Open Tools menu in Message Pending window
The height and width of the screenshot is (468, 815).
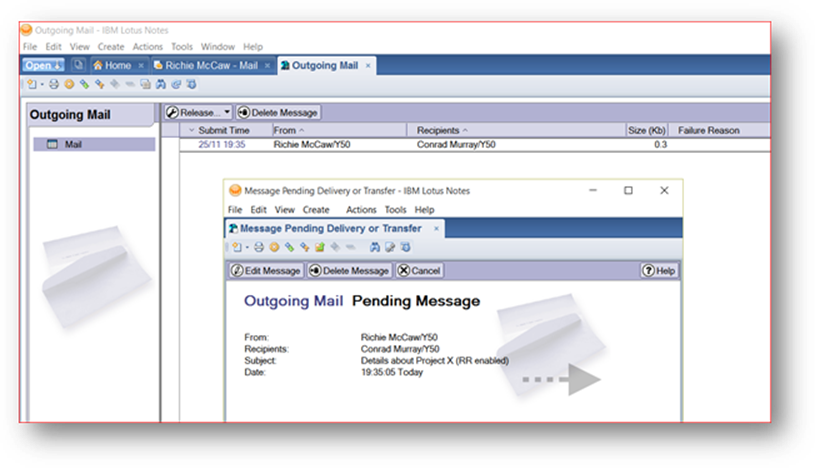[396, 210]
